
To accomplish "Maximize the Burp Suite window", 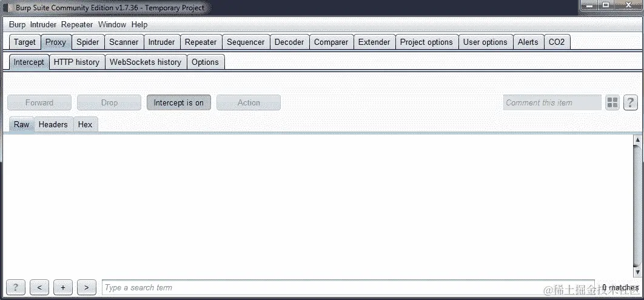I will point(606,5).
